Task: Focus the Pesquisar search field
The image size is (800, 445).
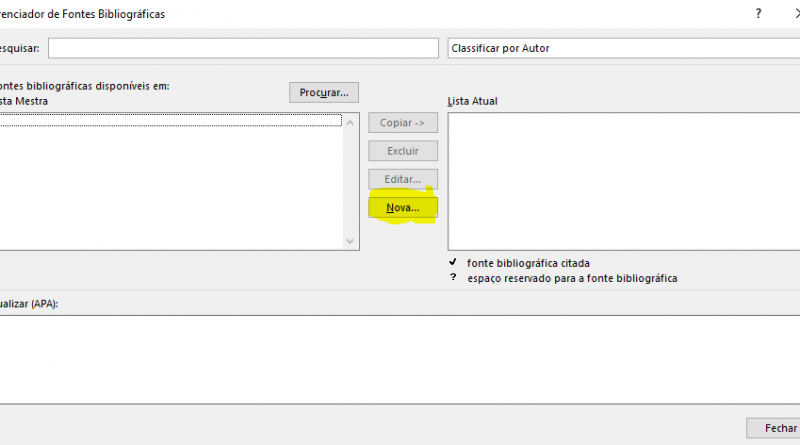Action: 243,48
